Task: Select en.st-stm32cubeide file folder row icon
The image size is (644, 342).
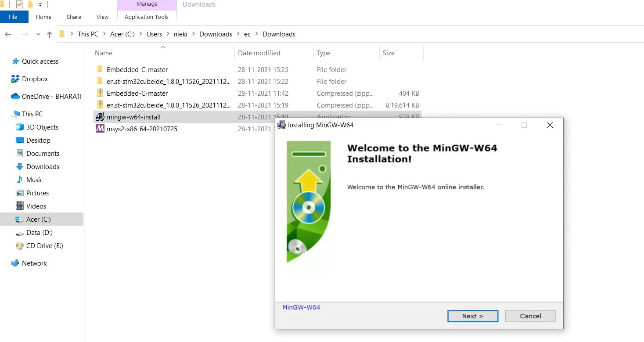Action: click(x=100, y=82)
